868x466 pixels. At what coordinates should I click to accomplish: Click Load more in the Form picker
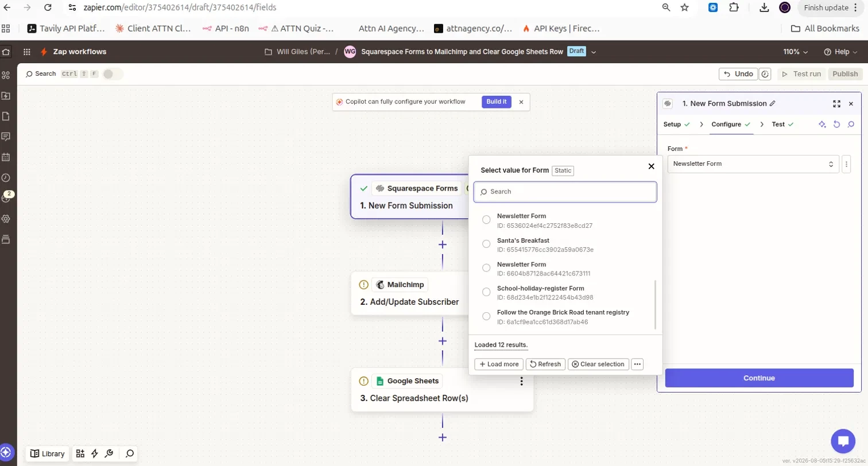[498, 364]
